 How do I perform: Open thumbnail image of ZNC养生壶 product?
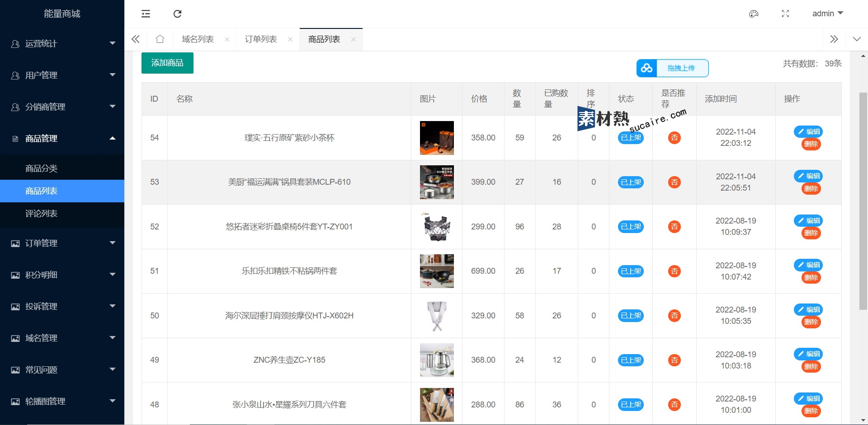tap(437, 360)
